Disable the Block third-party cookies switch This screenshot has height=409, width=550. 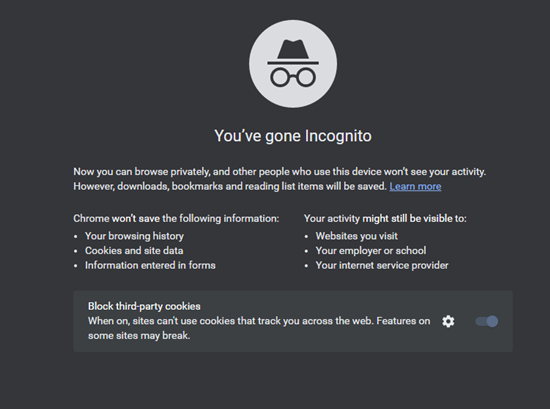point(487,321)
